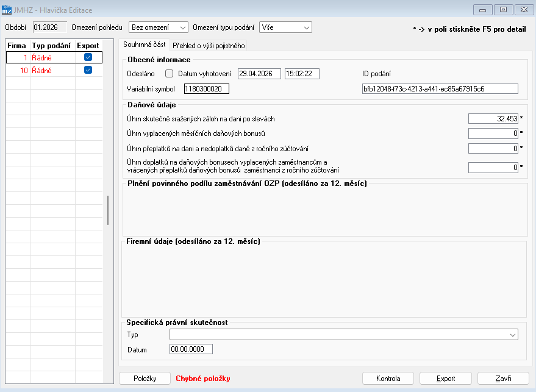Select the Souhrnná část tab
This screenshot has width=536, height=392.
(x=145, y=45)
